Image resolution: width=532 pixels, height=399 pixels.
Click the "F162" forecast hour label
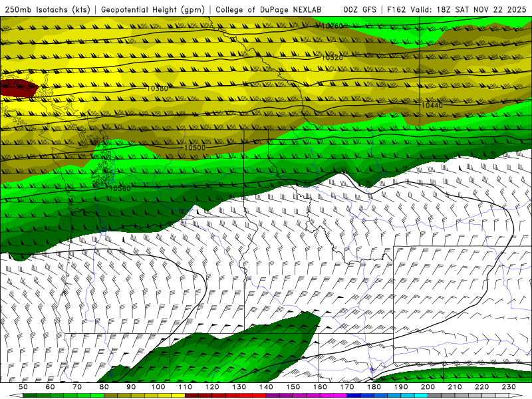click(x=396, y=10)
